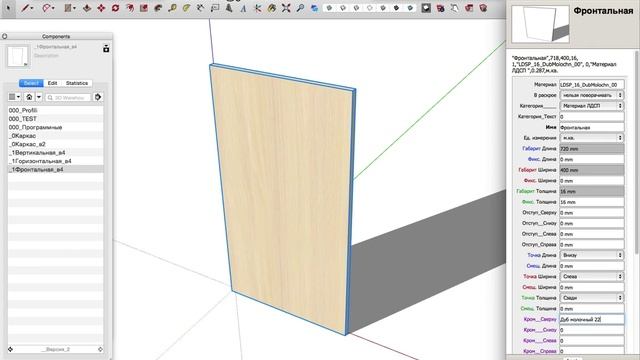Select 000_Программные in component list
Viewport: 640px width, 360px height.
(56, 127)
